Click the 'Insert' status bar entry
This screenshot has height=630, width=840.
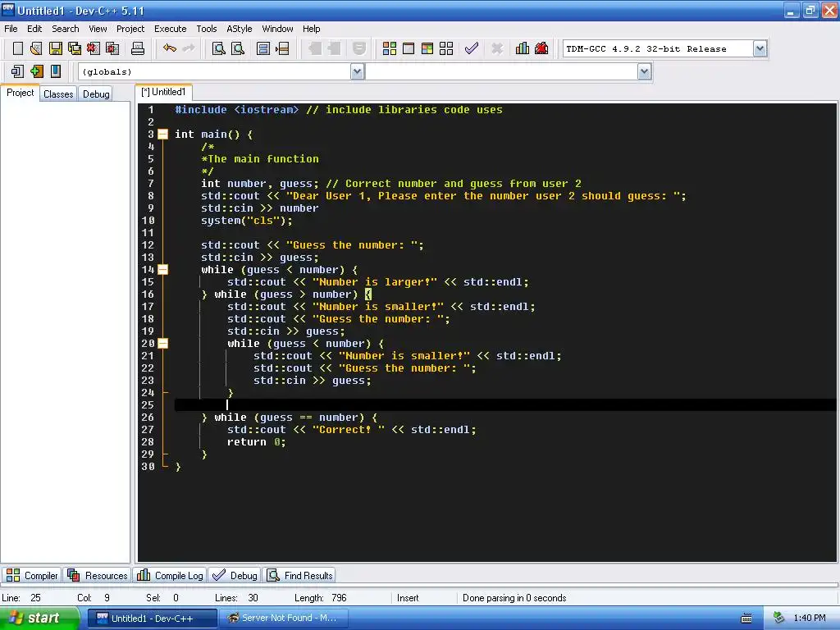pos(408,598)
